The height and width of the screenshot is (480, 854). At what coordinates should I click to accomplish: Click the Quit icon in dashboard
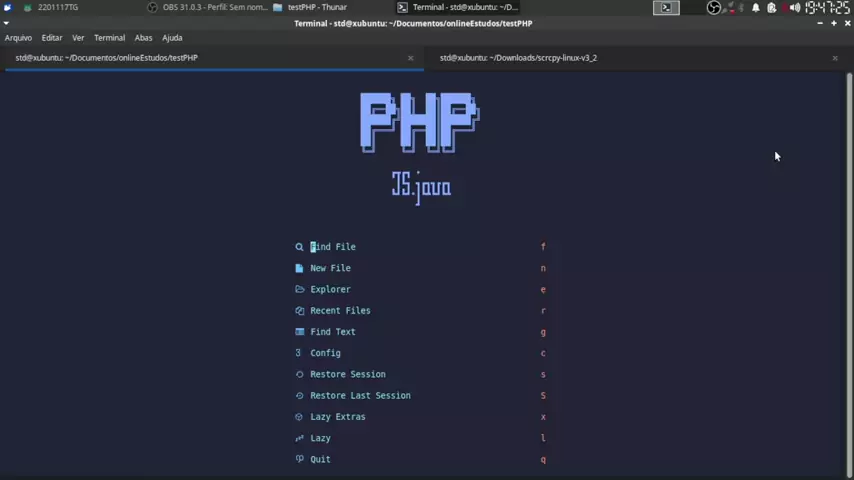point(299,459)
